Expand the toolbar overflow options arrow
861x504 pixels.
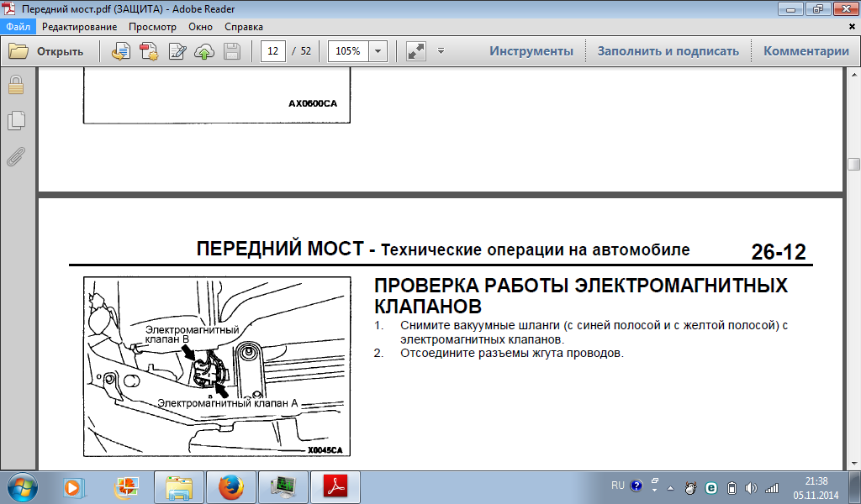tap(441, 51)
